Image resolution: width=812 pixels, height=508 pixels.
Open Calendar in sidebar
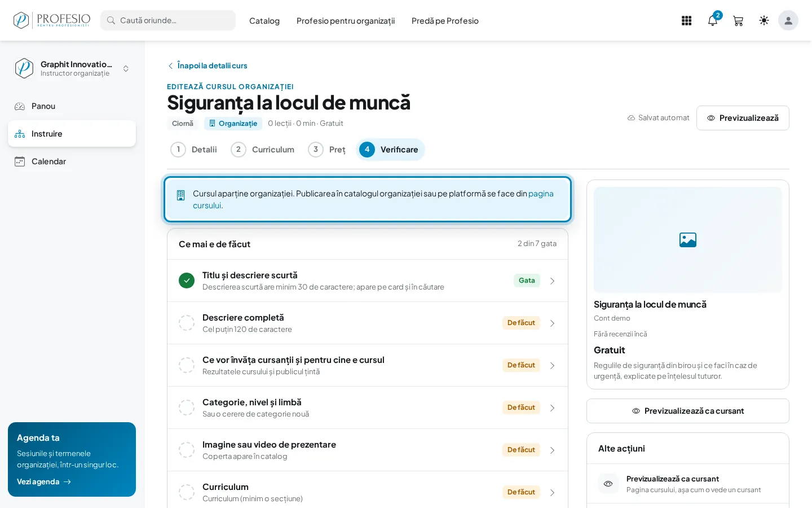pos(72,161)
